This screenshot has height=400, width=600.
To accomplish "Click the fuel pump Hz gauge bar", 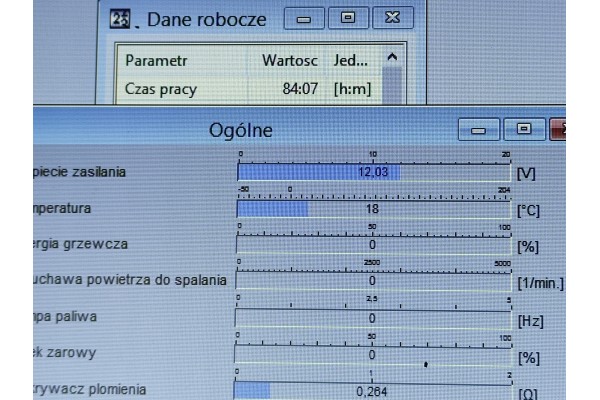I will tap(373, 318).
